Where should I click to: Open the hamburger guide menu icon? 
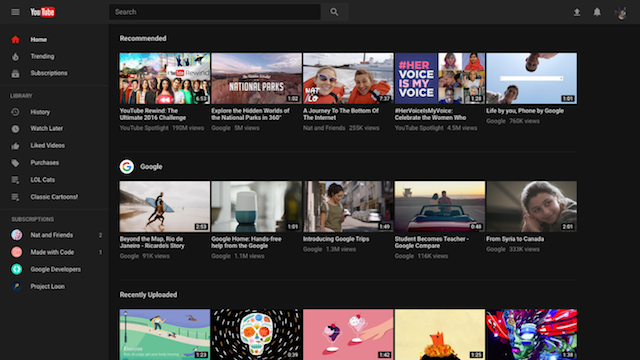[x=15, y=12]
